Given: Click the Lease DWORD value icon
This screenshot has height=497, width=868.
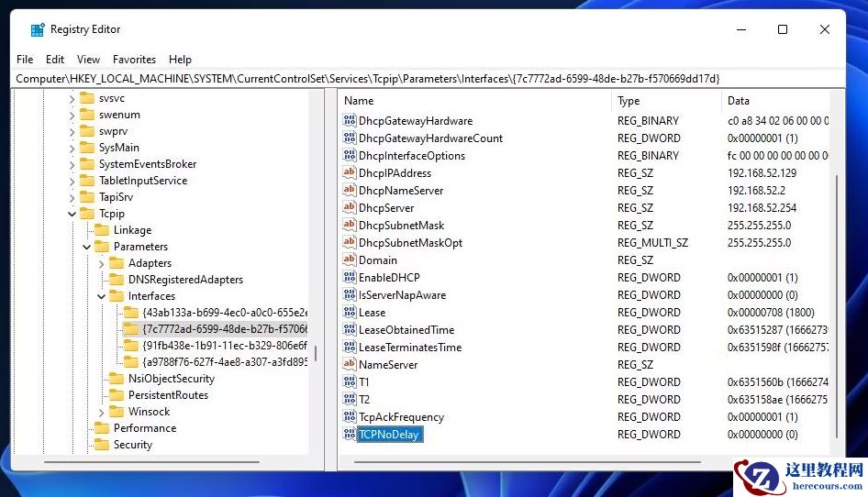Looking at the screenshot, I should pos(350,312).
